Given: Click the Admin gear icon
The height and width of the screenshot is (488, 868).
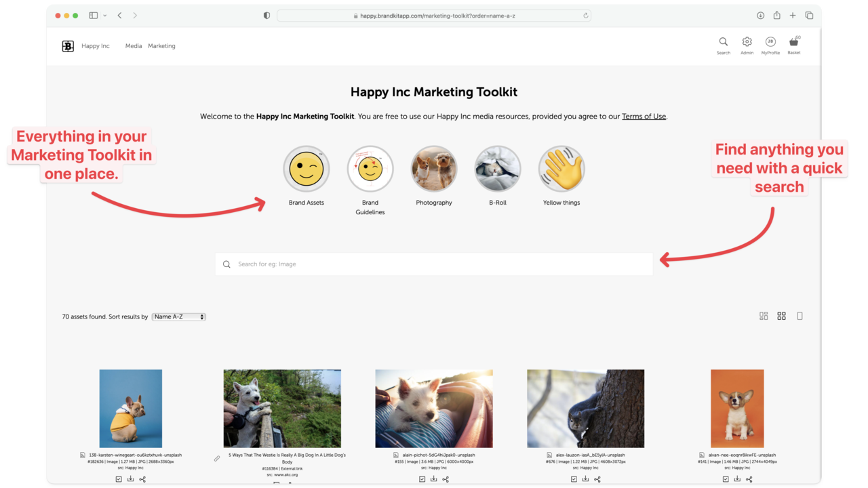Looking at the screenshot, I should 747,42.
